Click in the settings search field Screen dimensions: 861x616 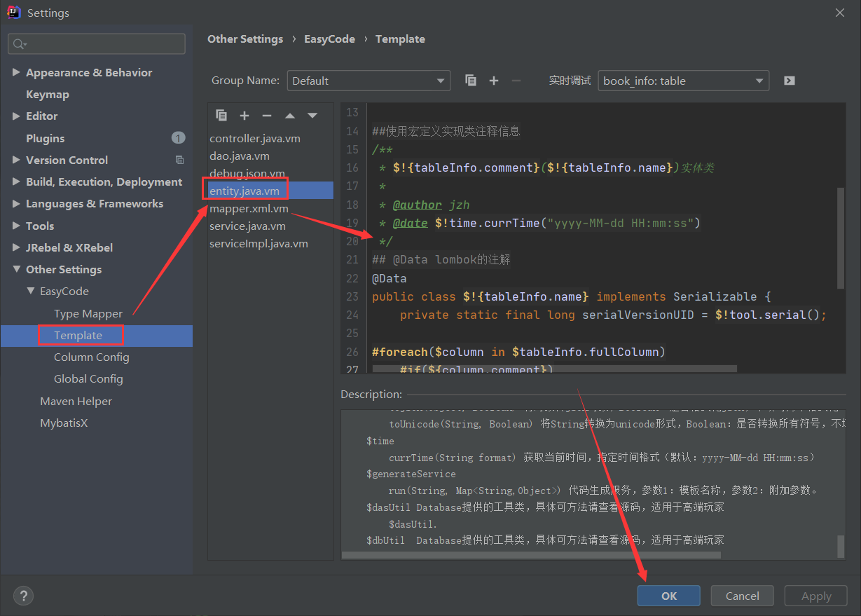[97, 43]
